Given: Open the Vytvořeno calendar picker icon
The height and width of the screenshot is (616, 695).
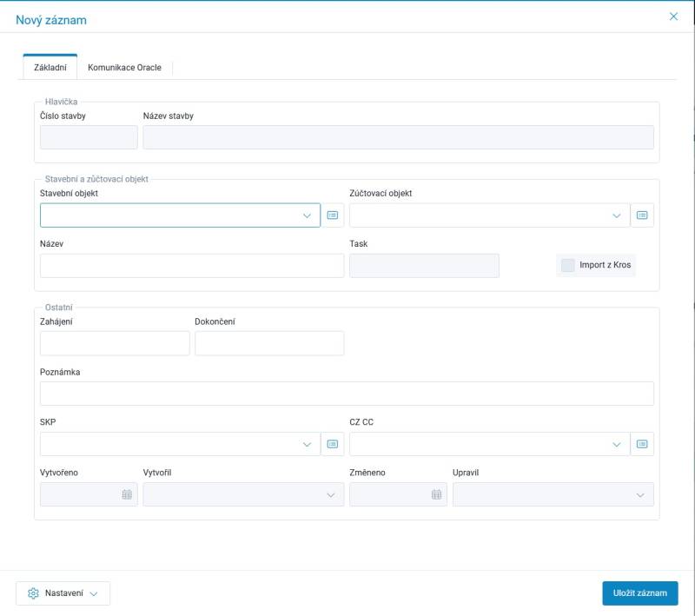Looking at the screenshot, I should click(127, 494).
